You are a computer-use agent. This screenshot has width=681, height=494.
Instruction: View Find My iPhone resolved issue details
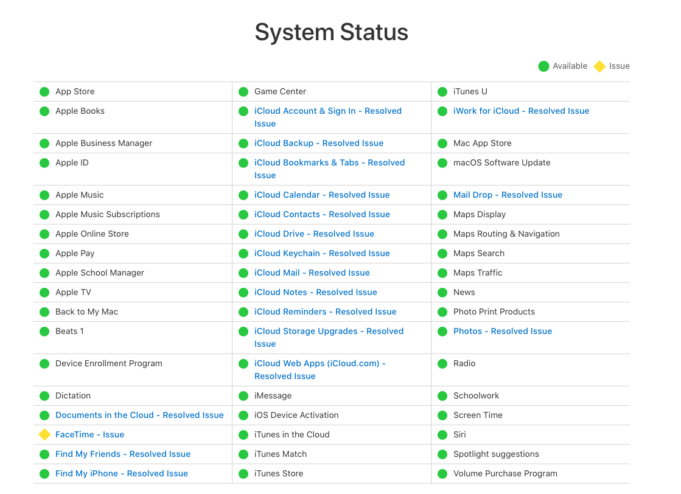(121, 474)
